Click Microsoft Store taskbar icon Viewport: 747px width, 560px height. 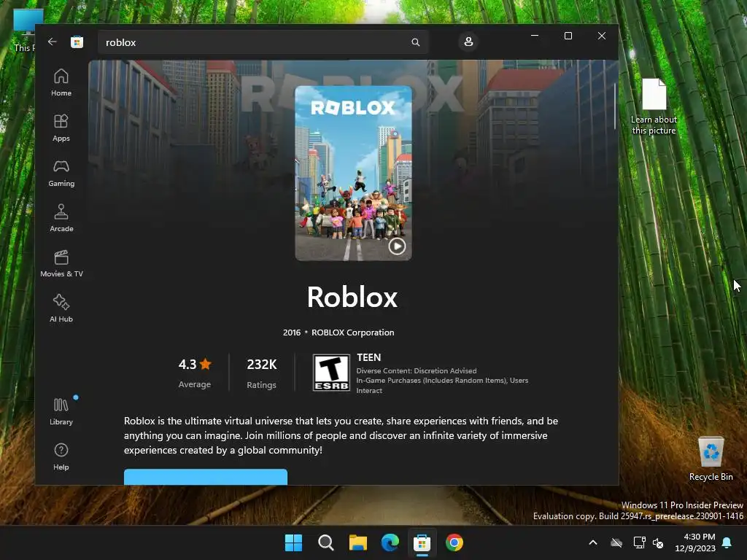click(x=422, y=542)
